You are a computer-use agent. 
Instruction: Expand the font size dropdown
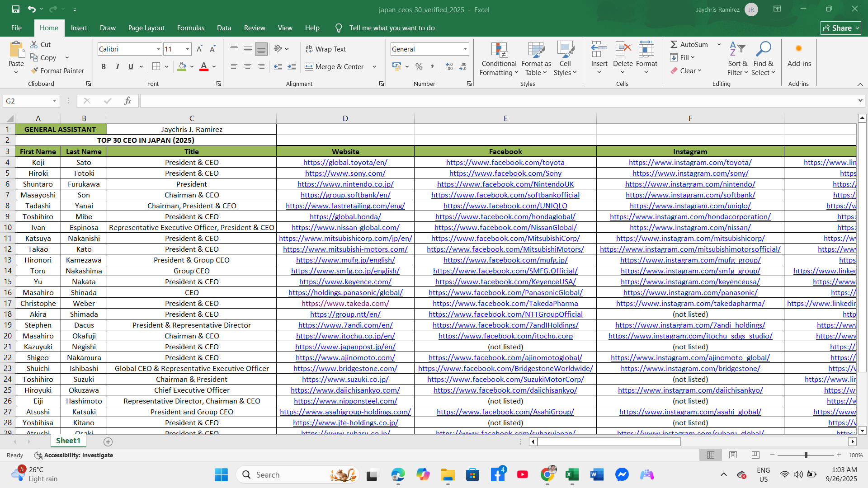tap(188, 49)
